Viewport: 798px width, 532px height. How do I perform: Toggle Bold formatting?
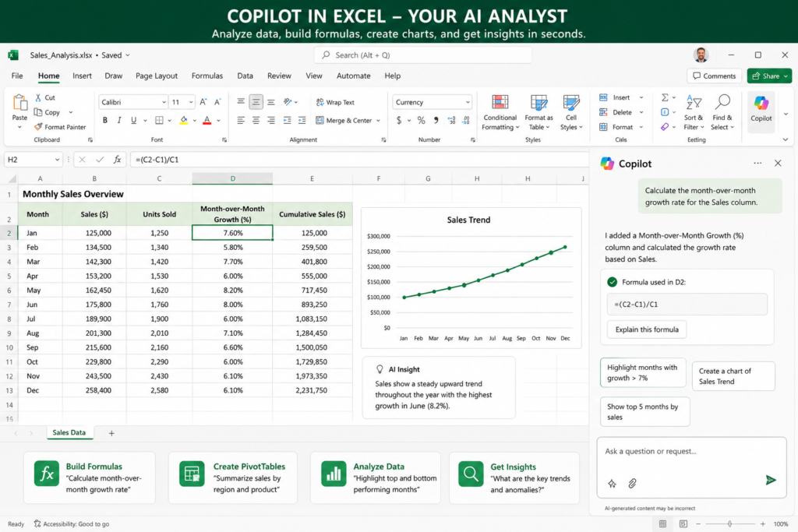[105, 121]
